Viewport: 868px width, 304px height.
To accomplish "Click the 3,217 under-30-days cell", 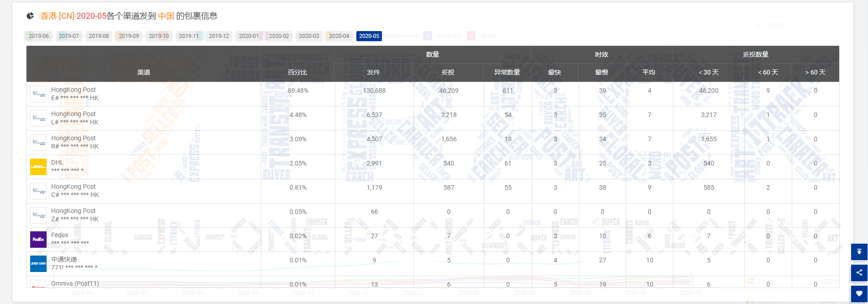I will (709, 115).
